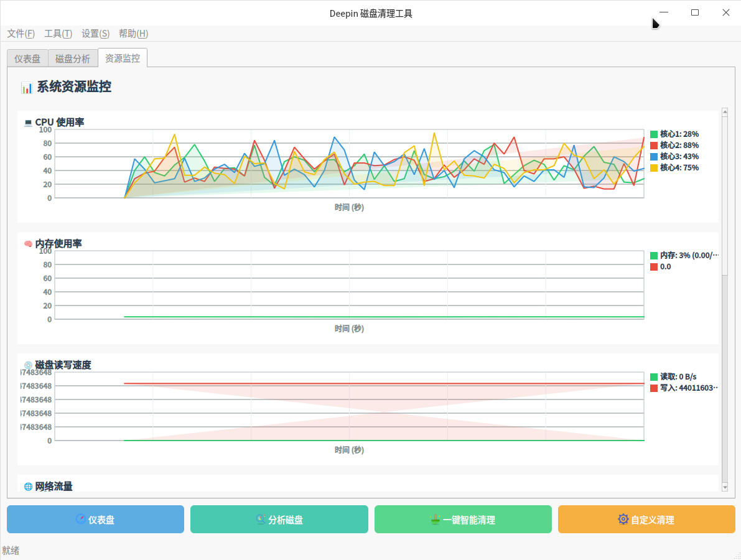The width and height of the screenshot is (741, 560).
Task: Click the 内存使用率 chart title
Action: [x=58, y=244]
